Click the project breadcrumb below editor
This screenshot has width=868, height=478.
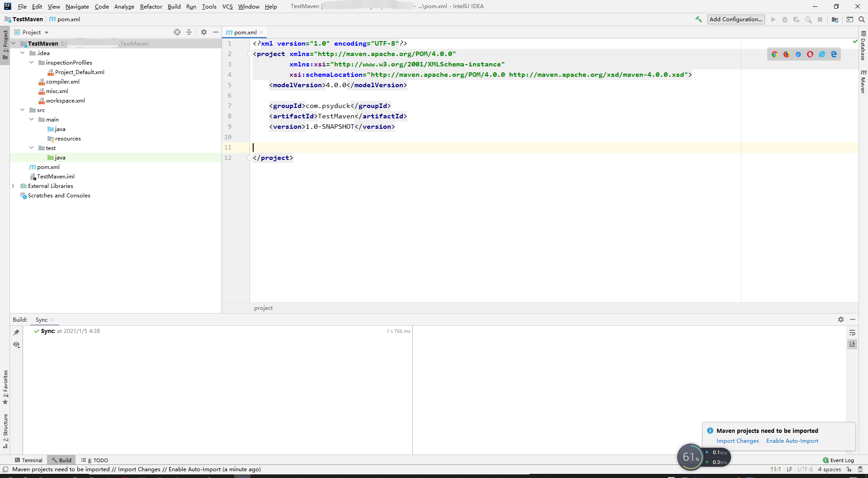coord(263,308)
